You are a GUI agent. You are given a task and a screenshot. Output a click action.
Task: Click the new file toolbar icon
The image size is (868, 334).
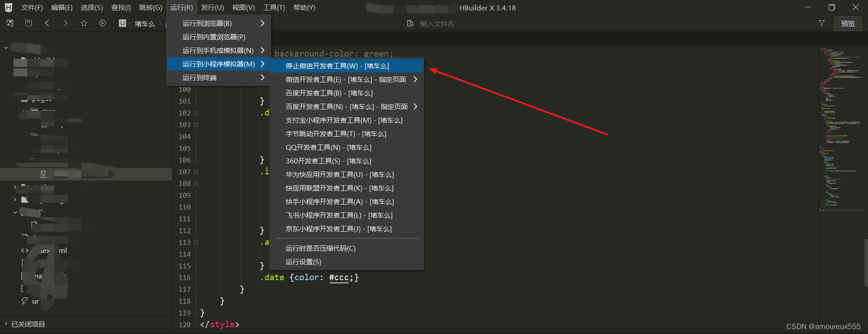[x=10, y=23]
